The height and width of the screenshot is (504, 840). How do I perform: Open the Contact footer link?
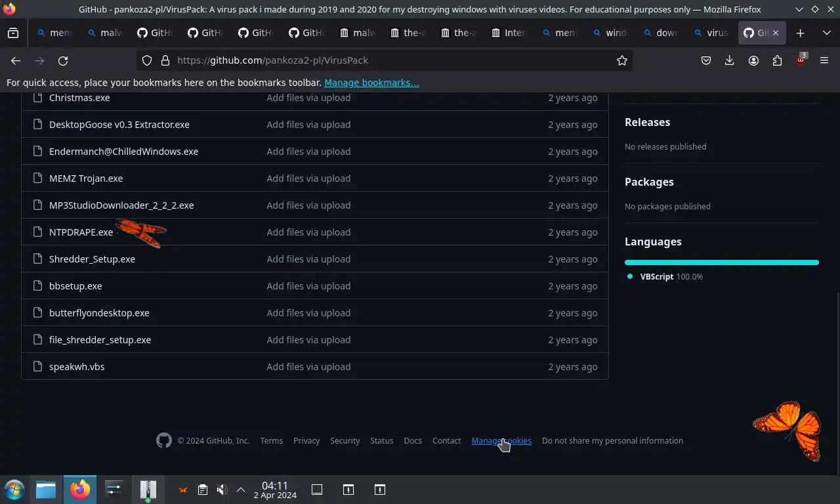coord(447,441)
